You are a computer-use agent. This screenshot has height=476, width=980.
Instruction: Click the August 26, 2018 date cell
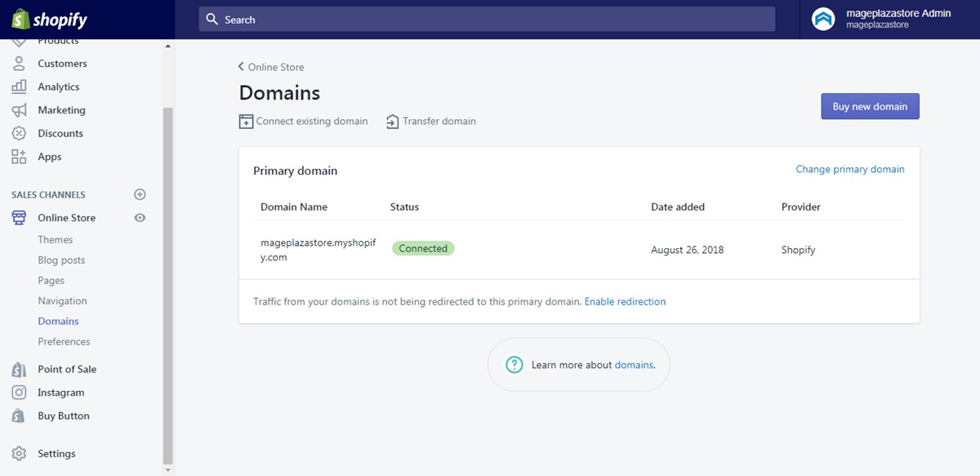687,250
